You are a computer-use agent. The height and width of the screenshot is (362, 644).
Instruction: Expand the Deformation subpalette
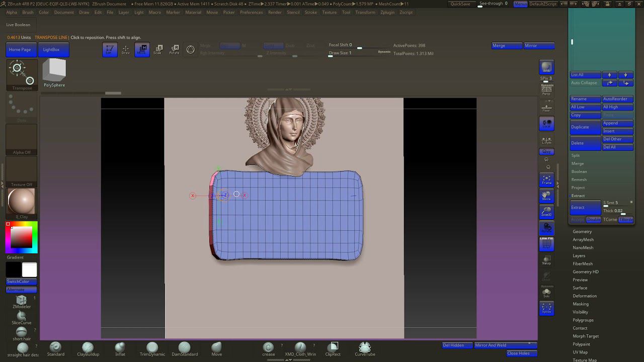point(585,296)
